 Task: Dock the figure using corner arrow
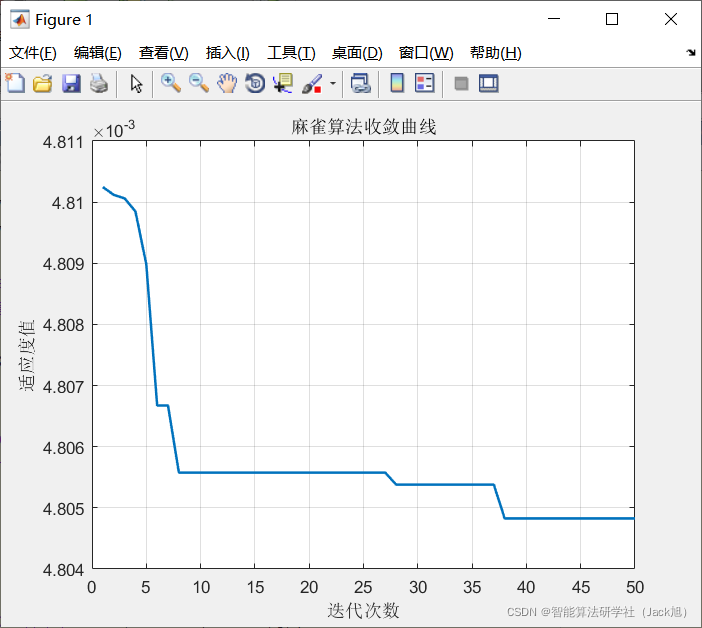pyautogui.click(x=691, y=53)
